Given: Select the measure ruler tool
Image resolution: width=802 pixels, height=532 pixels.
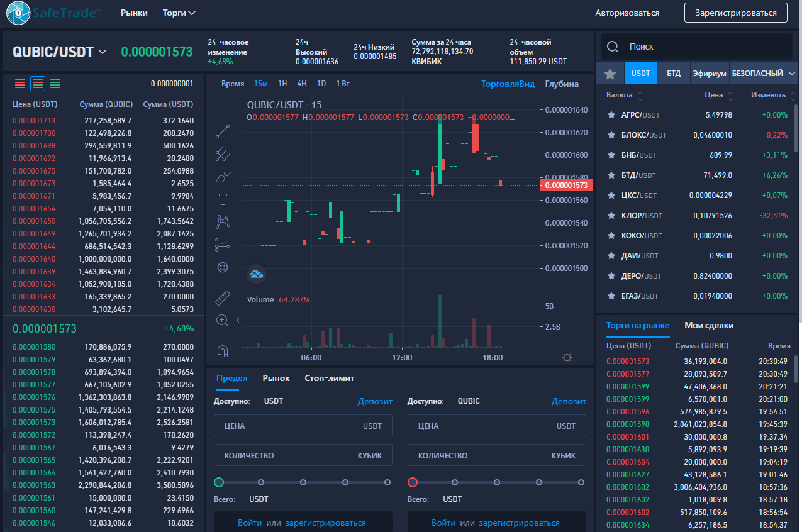Looking at the screenshot, I should [222, 297].
